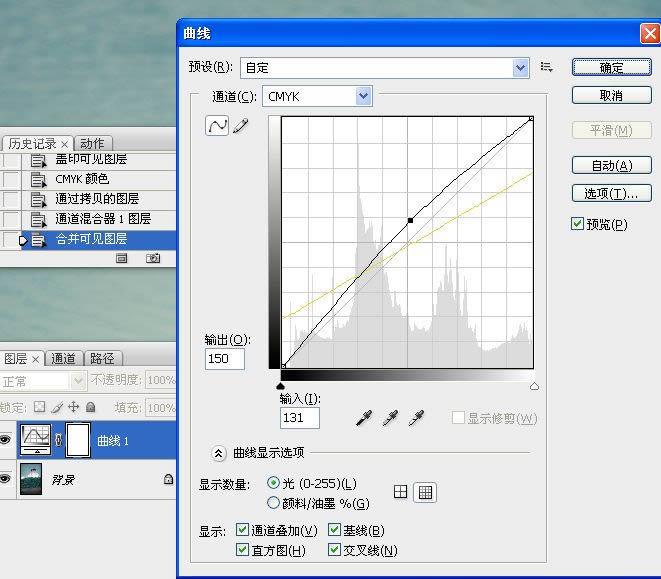
Task: Select the pencil draw curve tool
Action: 240,126
